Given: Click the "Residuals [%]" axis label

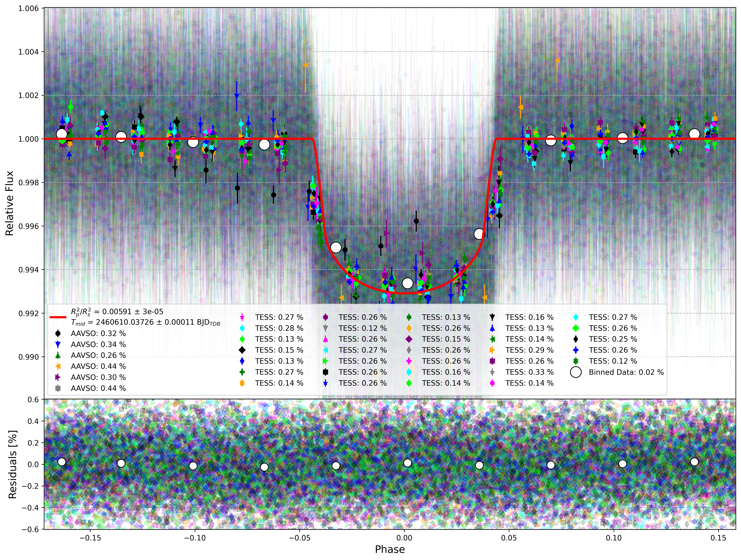Looking at the screenshot, I should [x=12, y=464].
